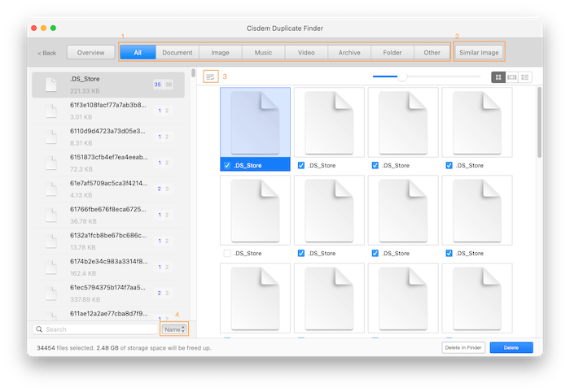Screen dimensions: 570x392
Task: Go back with the Back button
Action: tap(47, 53)
